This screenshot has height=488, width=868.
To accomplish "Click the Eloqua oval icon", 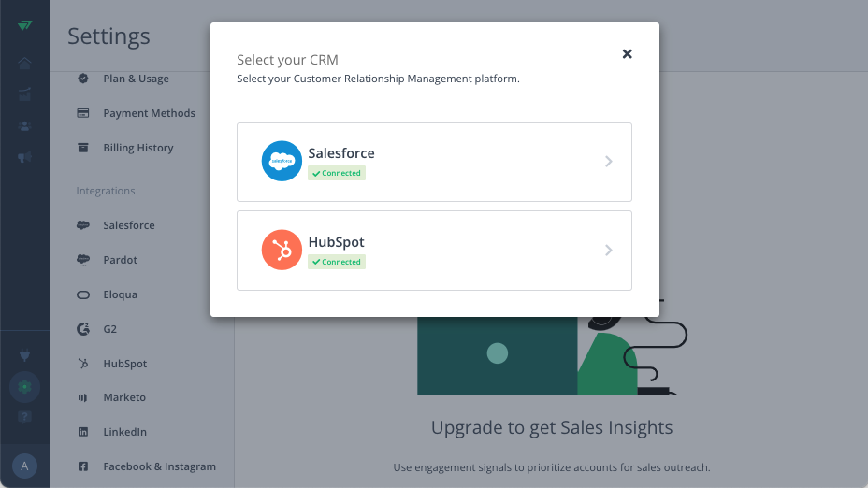I will click(x=83, y=294).
